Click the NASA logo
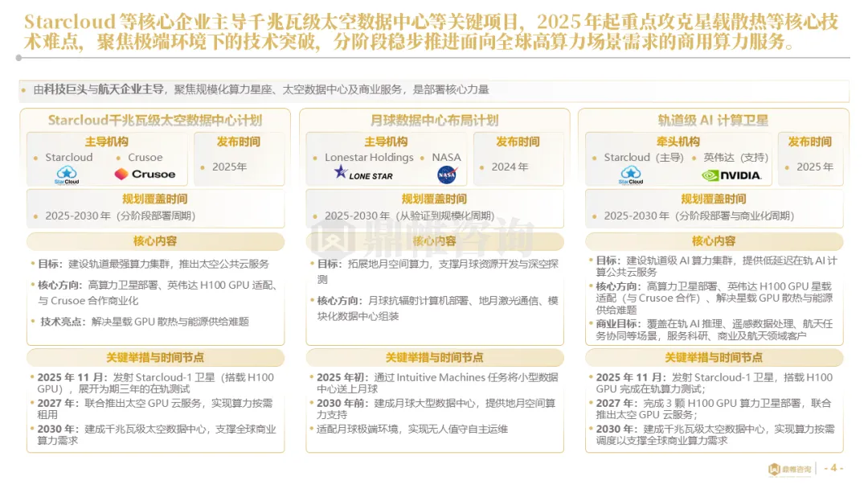 pyautogui.click(x=447, y=175)
